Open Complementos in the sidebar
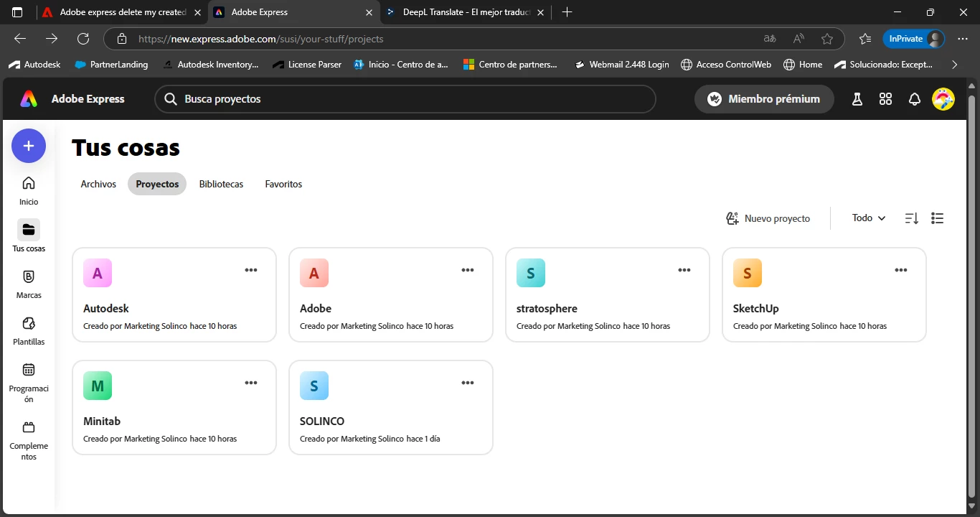The height and width of the screenshot is (517, 980). coord(29,439)
